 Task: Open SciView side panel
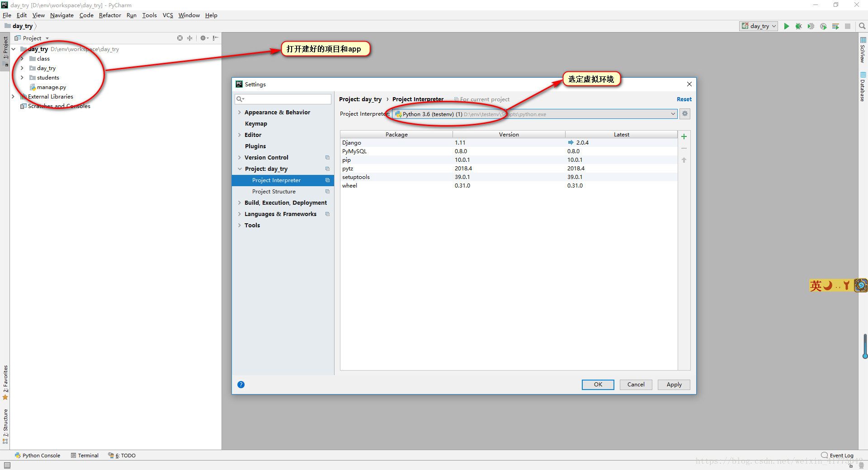tap(863, 50)
